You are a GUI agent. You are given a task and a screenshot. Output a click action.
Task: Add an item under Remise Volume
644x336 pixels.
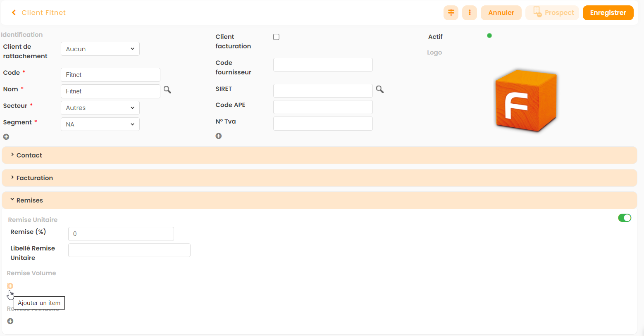pyautogui.click(x=10, y=286)
